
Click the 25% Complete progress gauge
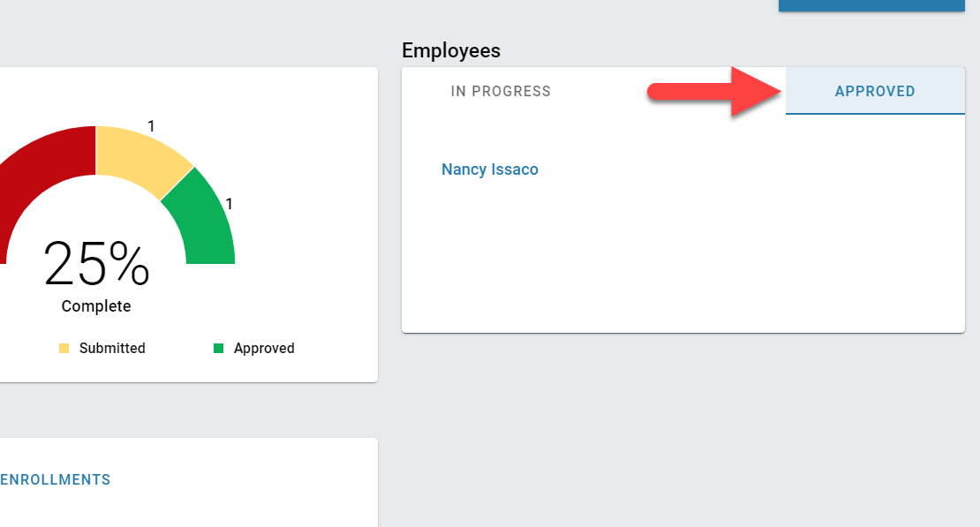point(95,265)
